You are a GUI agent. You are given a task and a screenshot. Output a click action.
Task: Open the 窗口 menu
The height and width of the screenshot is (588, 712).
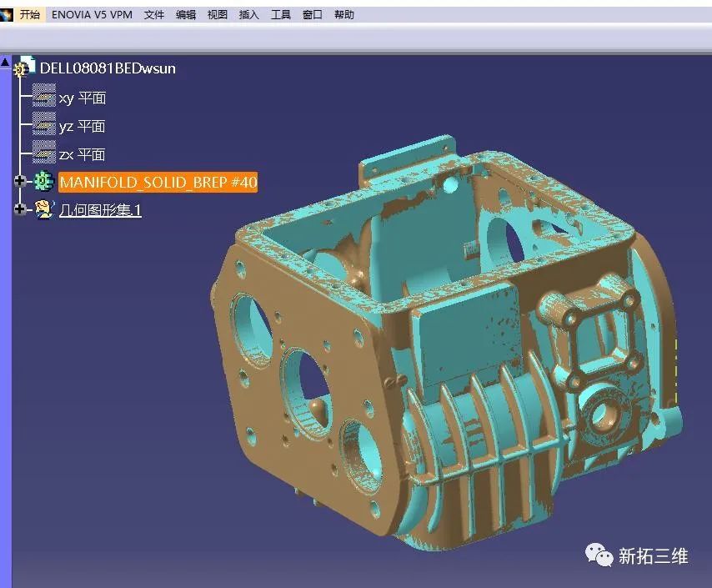point(313,14)
